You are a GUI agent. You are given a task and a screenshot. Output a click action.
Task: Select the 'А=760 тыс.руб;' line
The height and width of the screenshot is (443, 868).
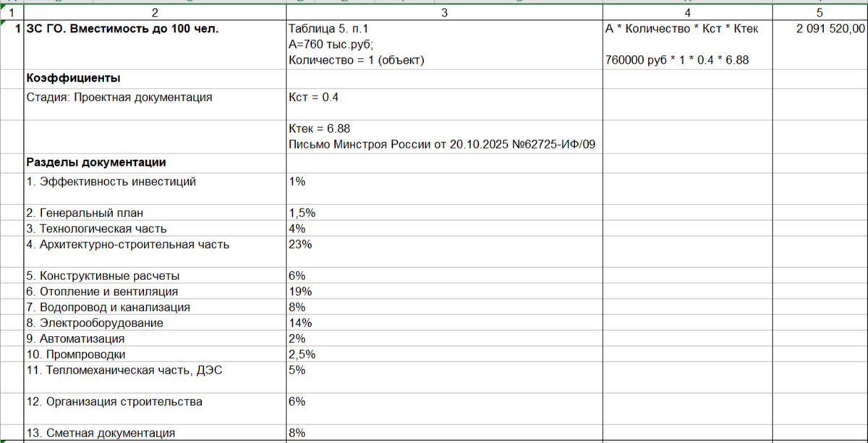coord(331,44)
